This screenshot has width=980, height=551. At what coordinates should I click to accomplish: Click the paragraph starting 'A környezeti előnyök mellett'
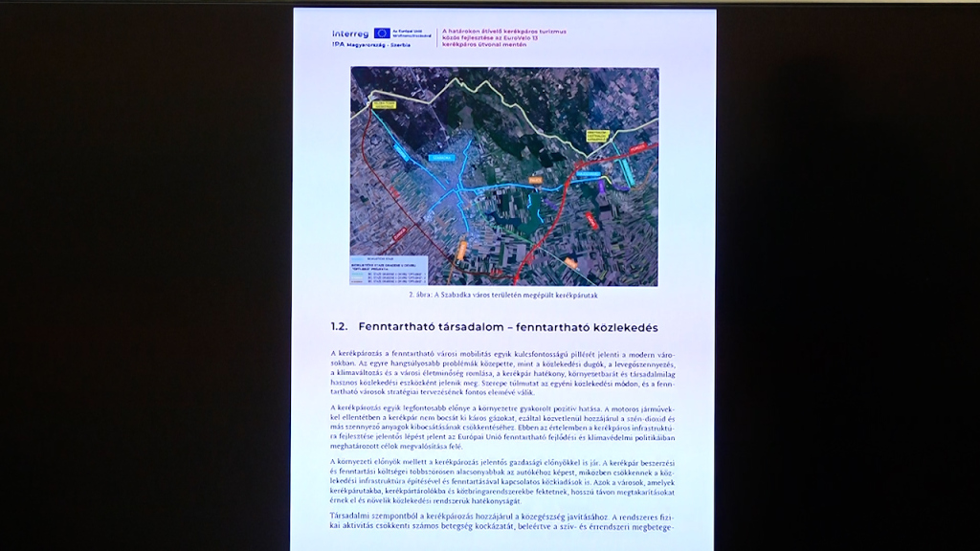click(x=502, y=482)
